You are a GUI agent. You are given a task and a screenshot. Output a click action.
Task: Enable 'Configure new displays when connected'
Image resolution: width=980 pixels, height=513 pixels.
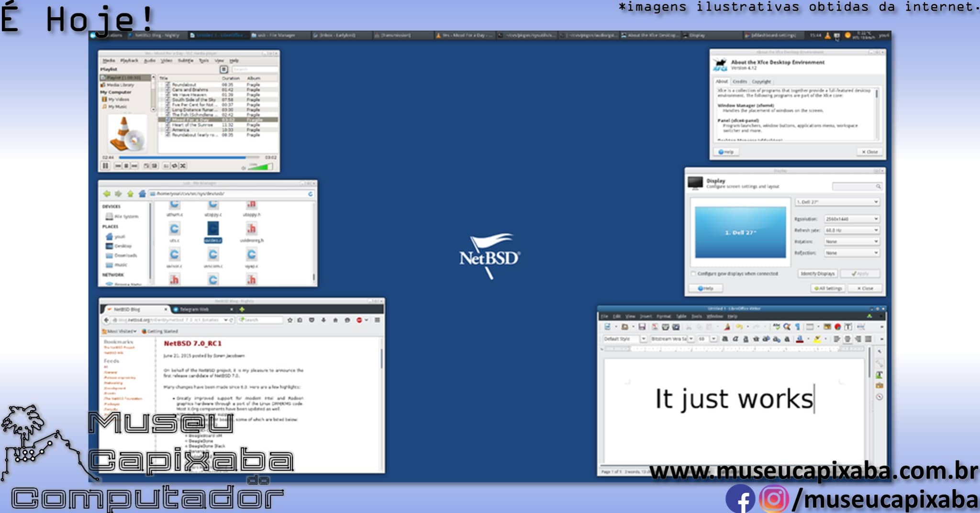pos(693,274)
